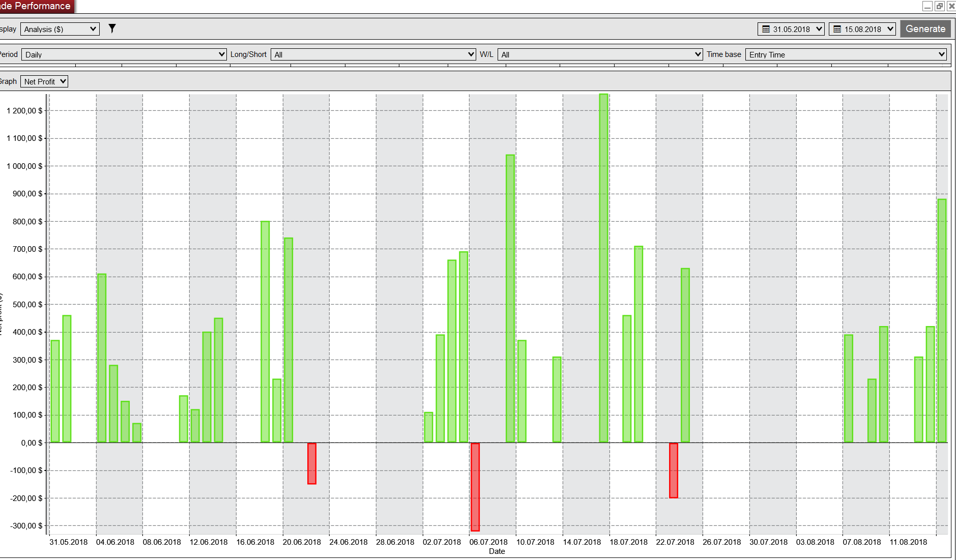Expand the end date 15.08.2018 dropdown arrow

pyautogui.click(x=890, y=29)
